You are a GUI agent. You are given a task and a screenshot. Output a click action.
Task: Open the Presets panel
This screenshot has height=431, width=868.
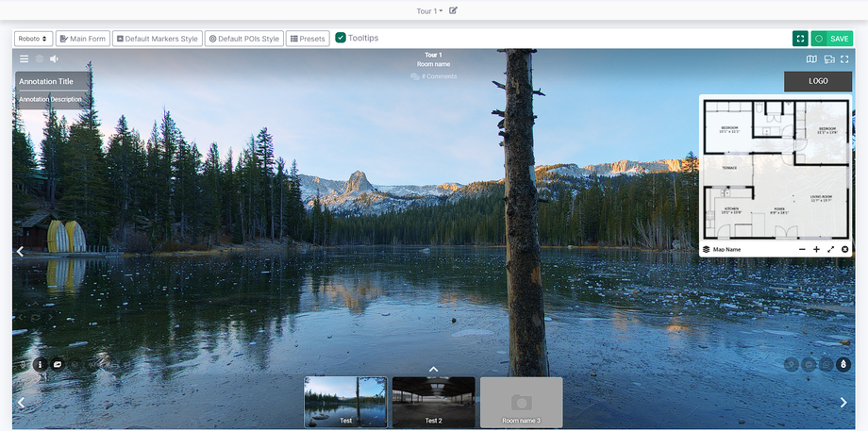(308, 39)
